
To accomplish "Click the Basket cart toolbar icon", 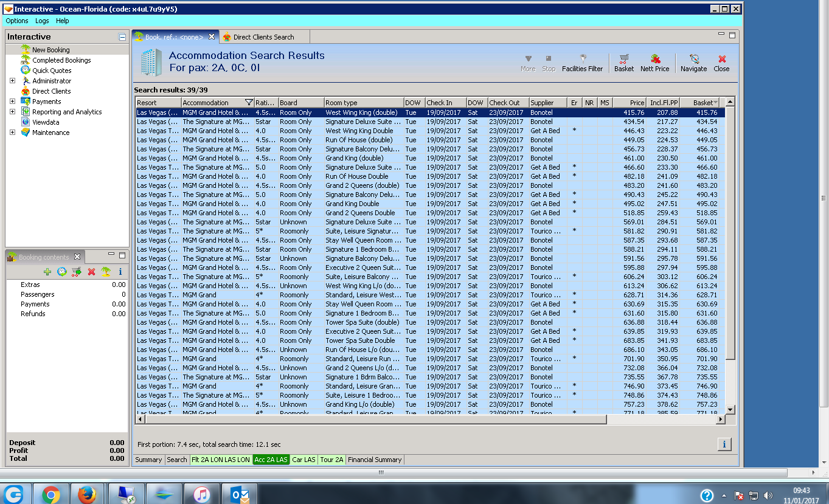I will (624, 63).
